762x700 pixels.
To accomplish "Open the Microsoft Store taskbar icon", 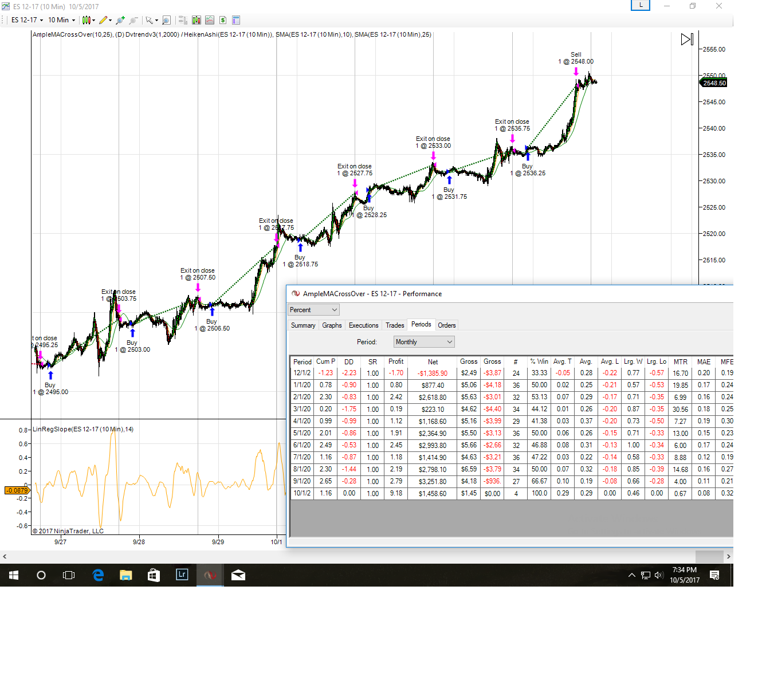I will [x=154, y=575].
